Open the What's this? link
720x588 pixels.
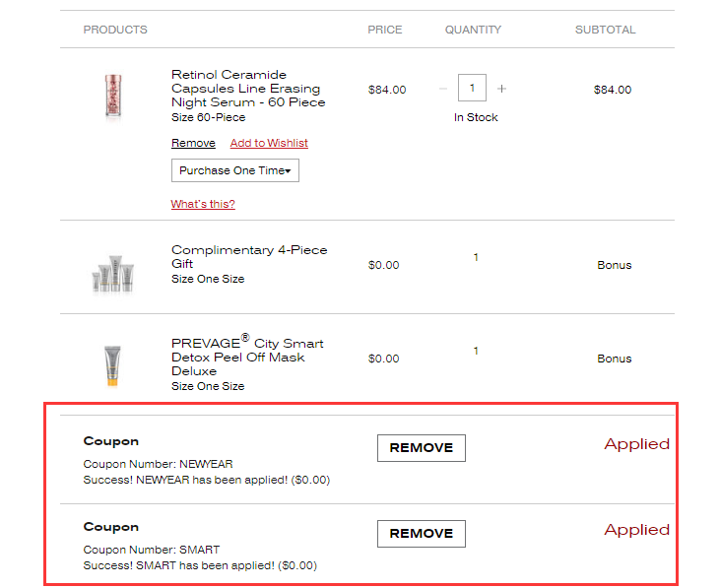point(203,204)
